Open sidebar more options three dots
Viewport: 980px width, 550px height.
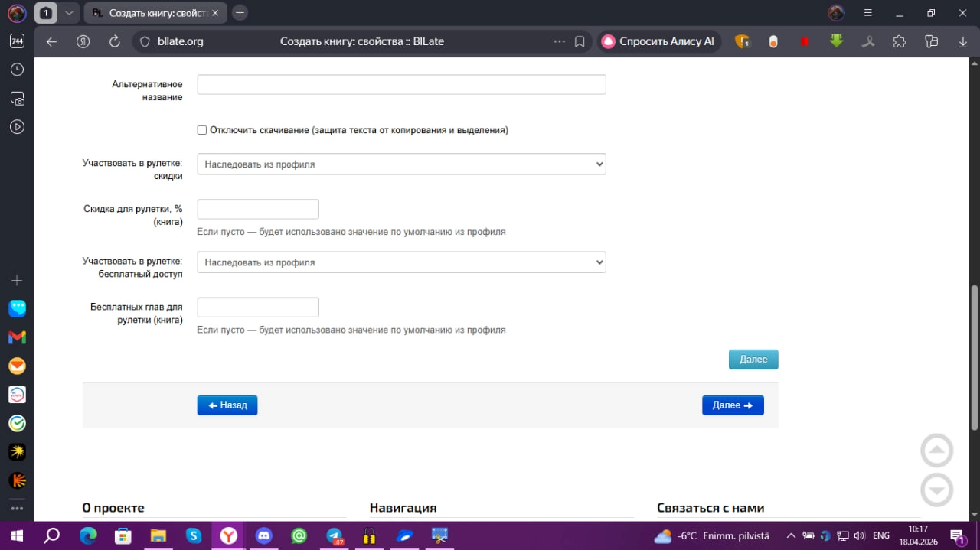(17, 508)
